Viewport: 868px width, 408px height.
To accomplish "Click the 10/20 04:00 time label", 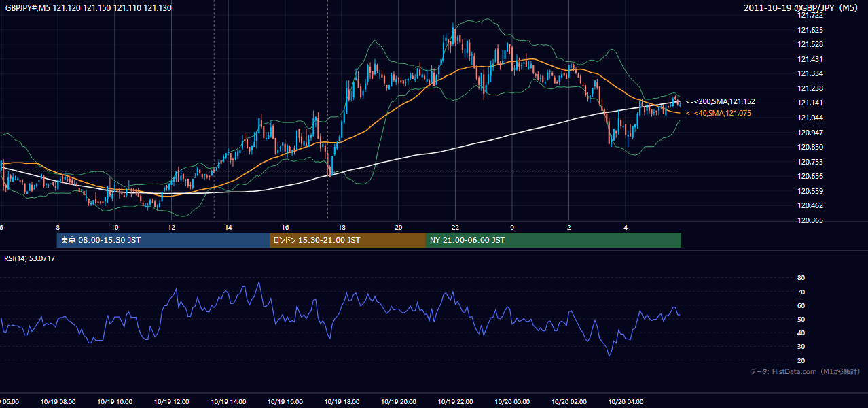I will click(626, 401).
